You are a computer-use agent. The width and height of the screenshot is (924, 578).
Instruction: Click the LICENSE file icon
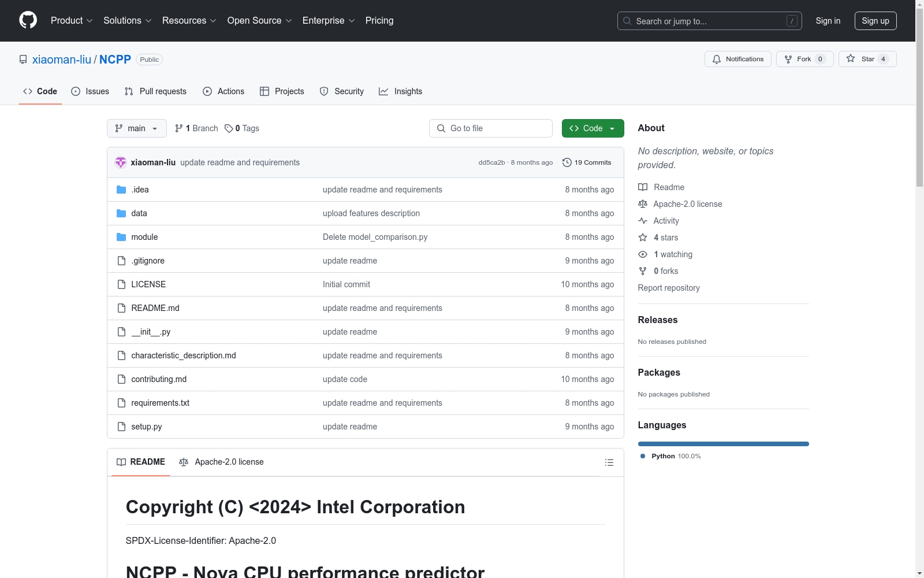pyautogui.click(x=121, y=284)
